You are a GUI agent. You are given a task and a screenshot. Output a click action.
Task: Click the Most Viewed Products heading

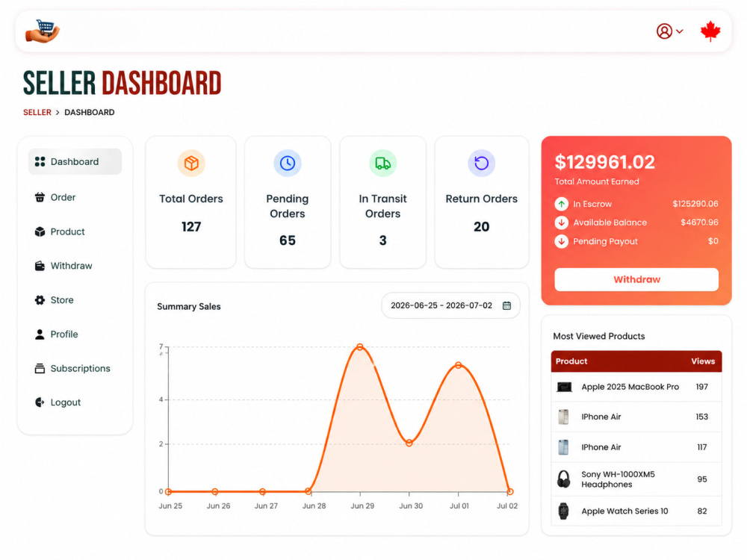[x=599, y=336]
